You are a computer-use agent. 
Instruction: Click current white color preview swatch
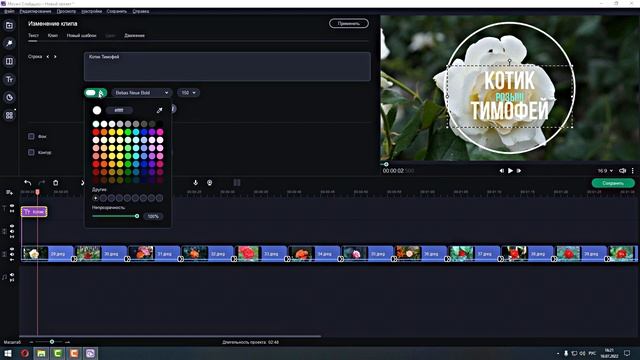click(x=97, y=110)
